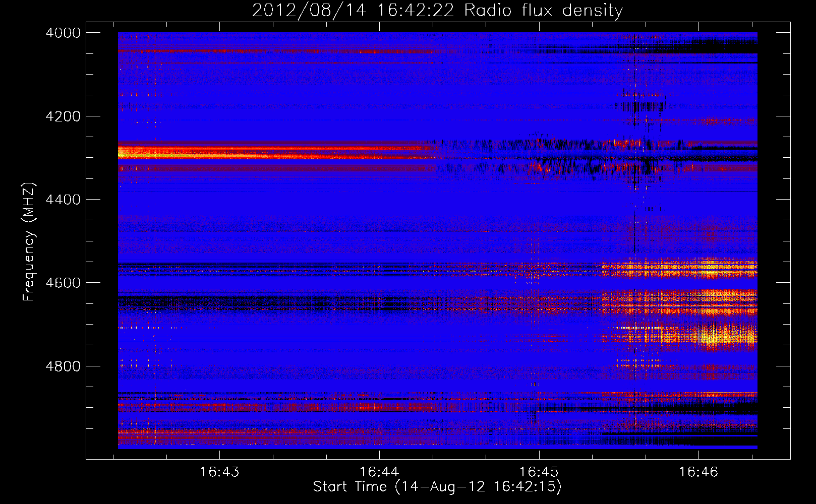Click the 'Frequency (MHZ)' axis label
The image size is (816, 504).
[x=29, y=242]
